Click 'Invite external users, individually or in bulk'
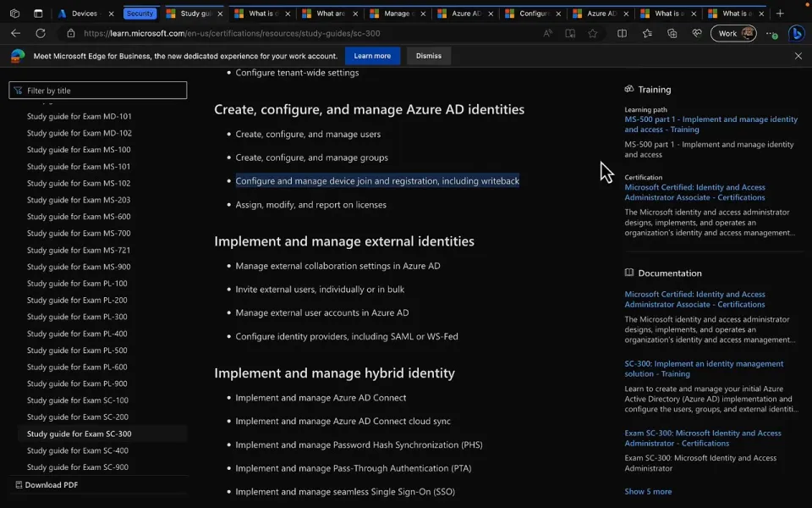Screen dimensions: 812x508 point(320,290)
